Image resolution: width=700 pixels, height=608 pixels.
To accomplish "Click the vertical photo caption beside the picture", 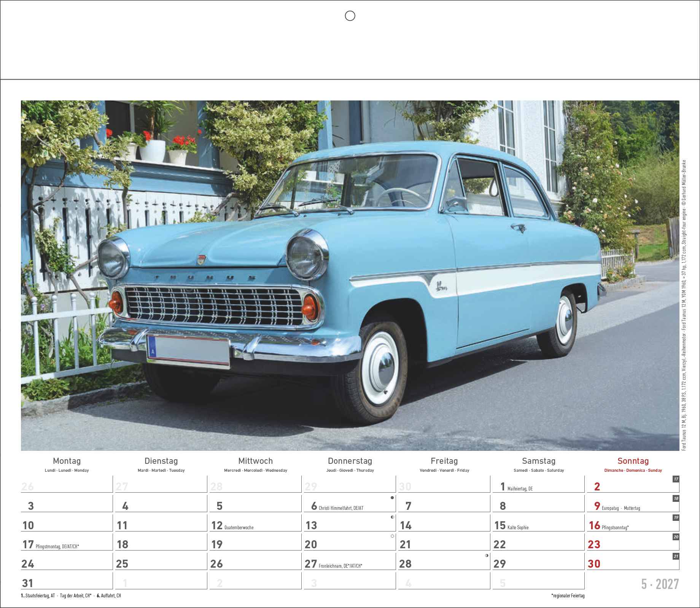I will click(684, 305).
